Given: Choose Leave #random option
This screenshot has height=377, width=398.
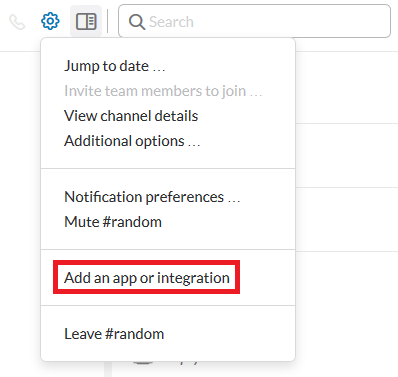Looking at the screenshot, I should [x=114, y=334].
